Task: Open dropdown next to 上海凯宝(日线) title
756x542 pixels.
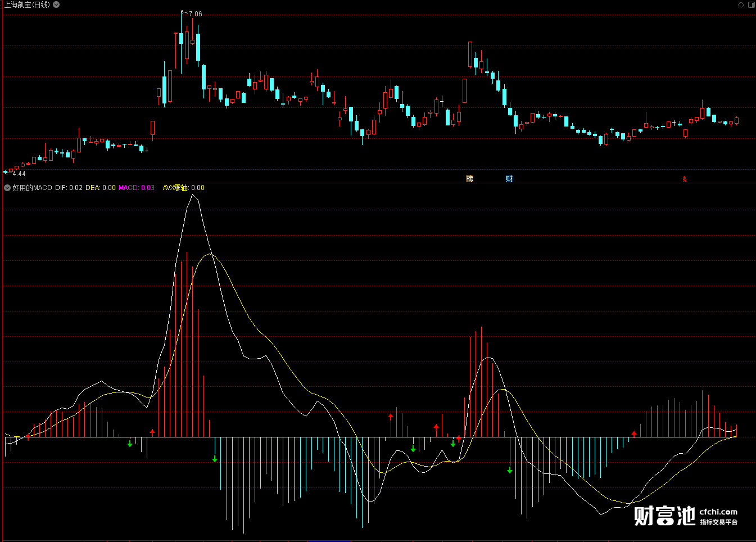Action: tap(56, 4)
